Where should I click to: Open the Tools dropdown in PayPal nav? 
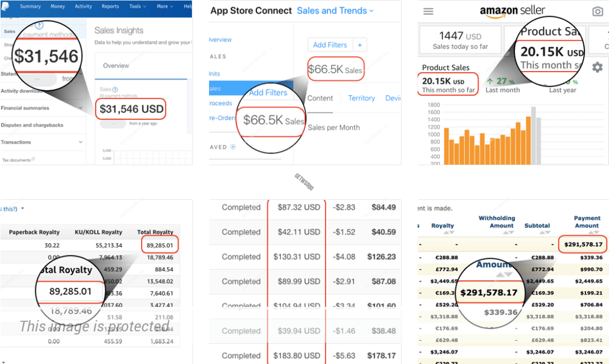137,7
